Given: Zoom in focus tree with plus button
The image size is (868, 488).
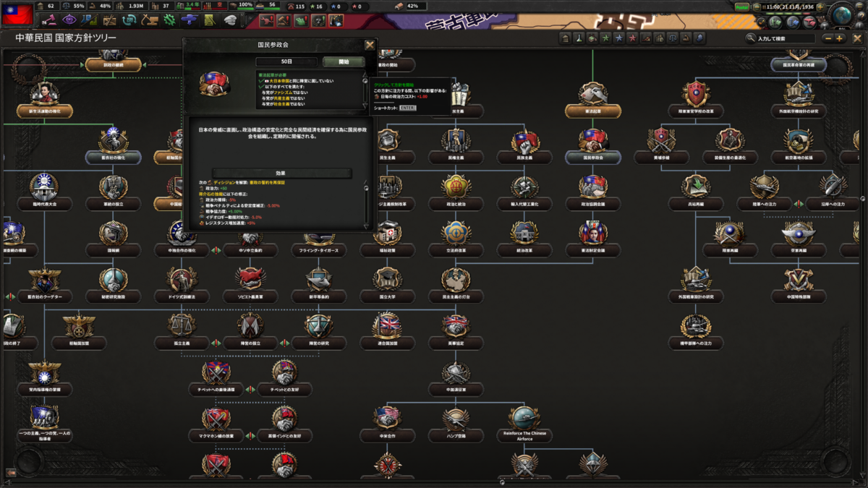Looking at the screenshot, I should click(x=839, y=38).
